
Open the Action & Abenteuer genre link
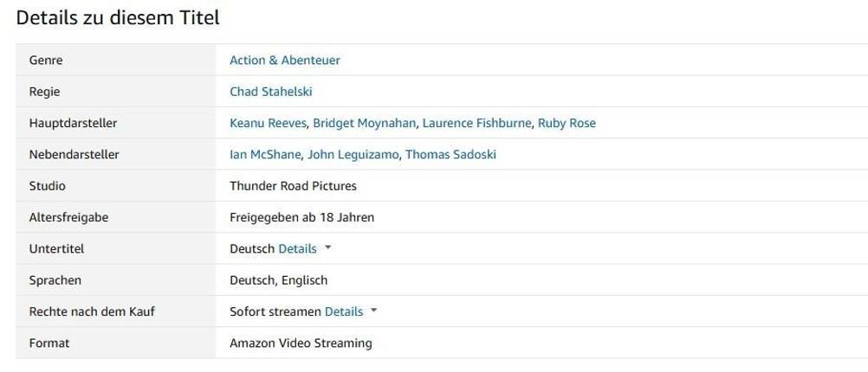pyautogui.click(x=284, y=61)
